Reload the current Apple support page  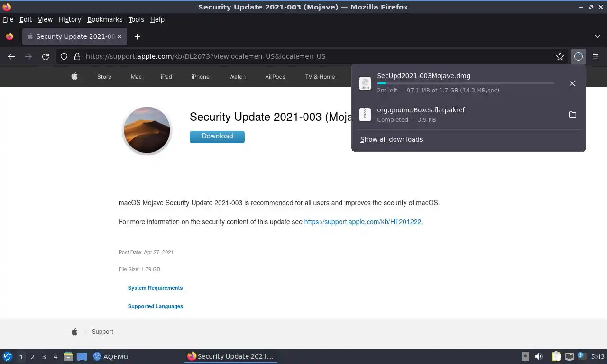pos(46,56)
